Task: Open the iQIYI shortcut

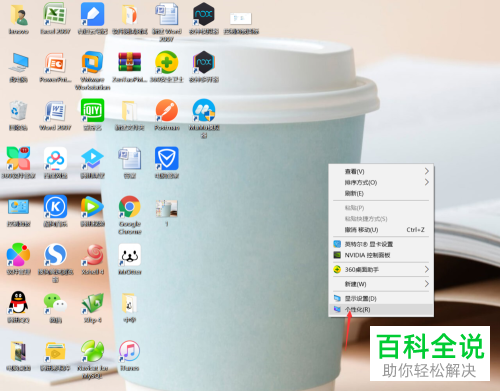Action: 92,110
